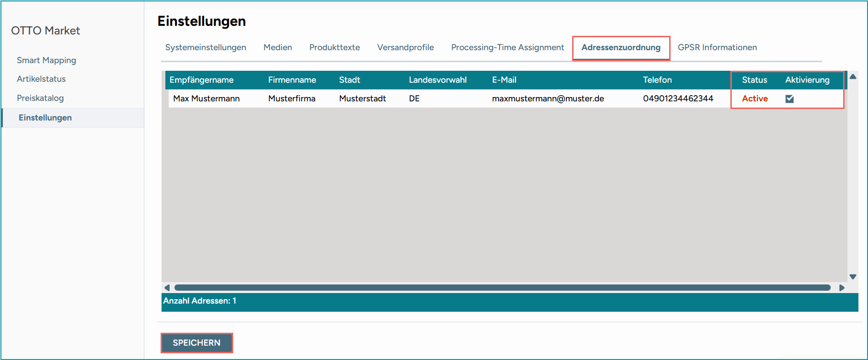Open the Versandprofile tab
The width and height of the screenshot is (868, 360).
coord(405,47)
